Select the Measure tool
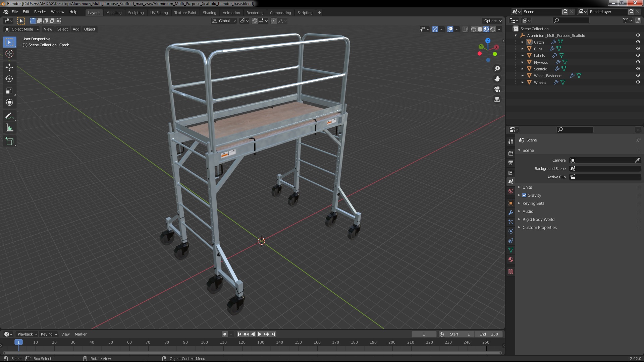644x362 pixels. [9, 128]
